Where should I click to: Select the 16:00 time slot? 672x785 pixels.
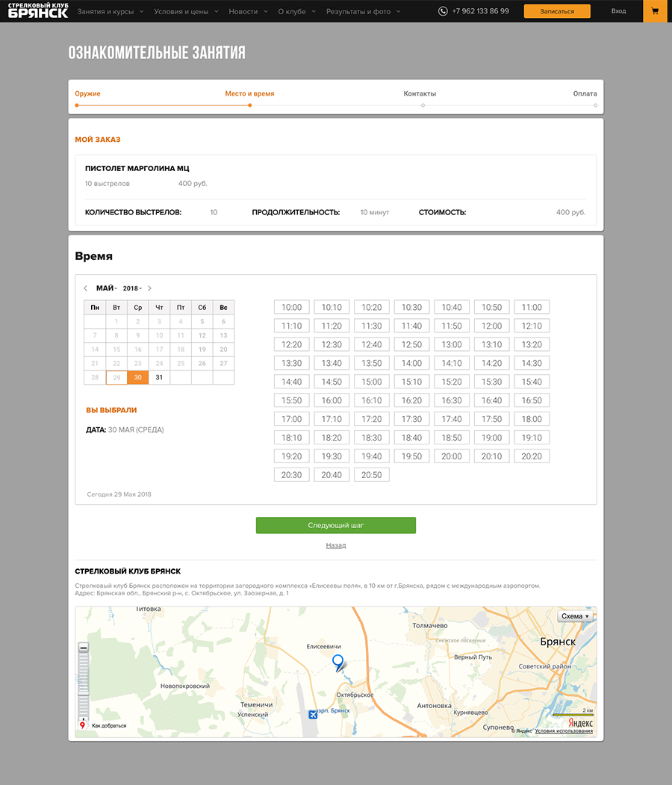(332, 400)
